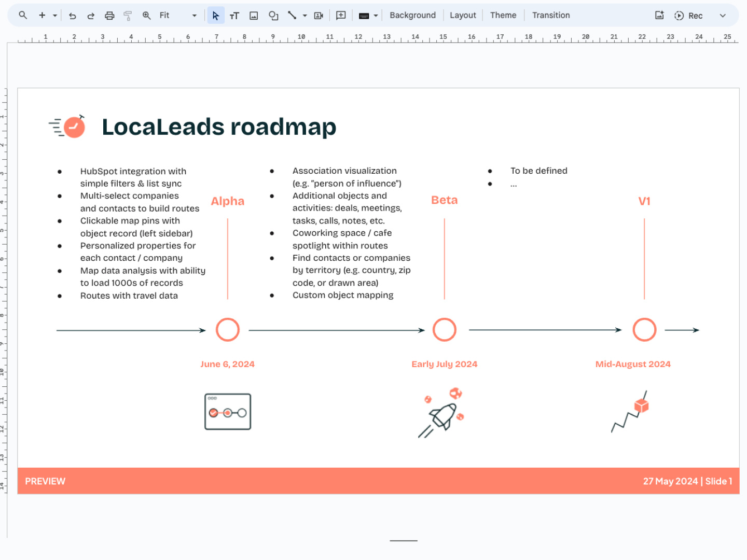Image resolution: width=747 pixels, height=560 pixels.
Task: Click the 27 May 2024 | Slide 1 footer
Action: tap(688, 481)
